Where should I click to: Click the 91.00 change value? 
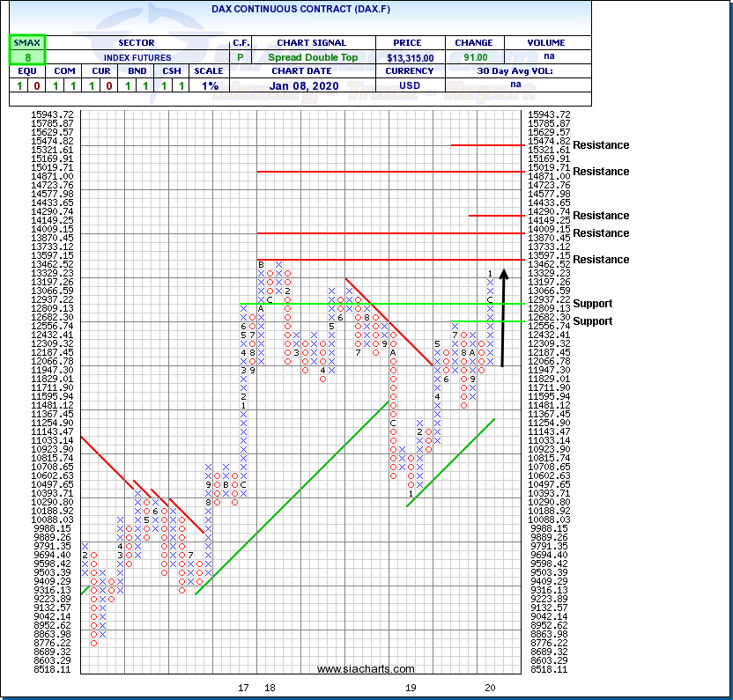click(472, 58)
